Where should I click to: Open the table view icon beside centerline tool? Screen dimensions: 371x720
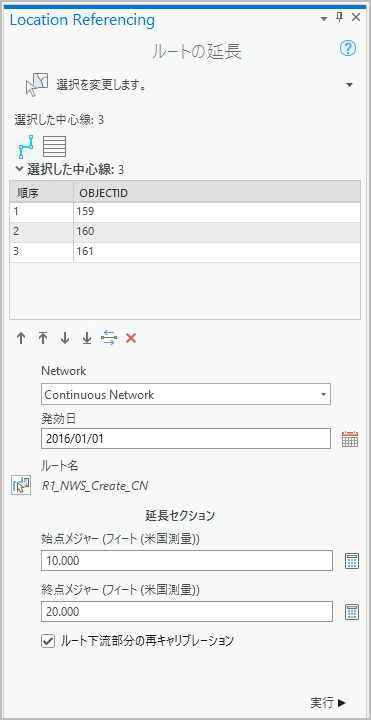pyautogui.click(x=55, y=147)
